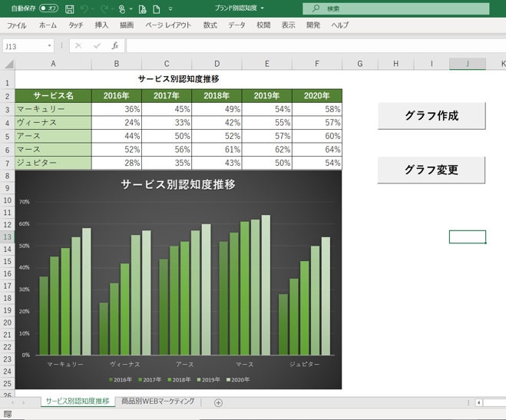Screen dimensions: 506x420
Task: Click the Select All corner triangle
Action: tap(8, 64)
